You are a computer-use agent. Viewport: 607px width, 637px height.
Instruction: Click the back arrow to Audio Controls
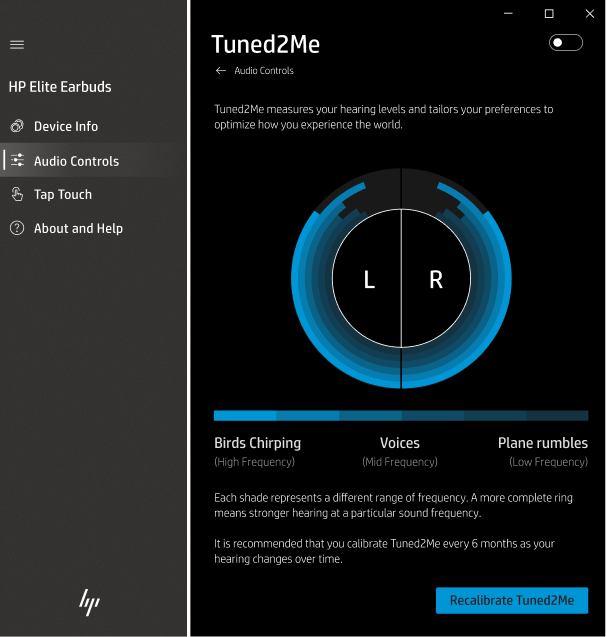[221, 71]
